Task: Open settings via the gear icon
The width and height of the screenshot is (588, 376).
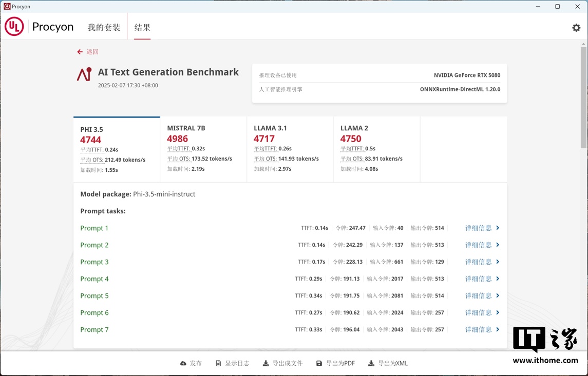Action: 576,28
